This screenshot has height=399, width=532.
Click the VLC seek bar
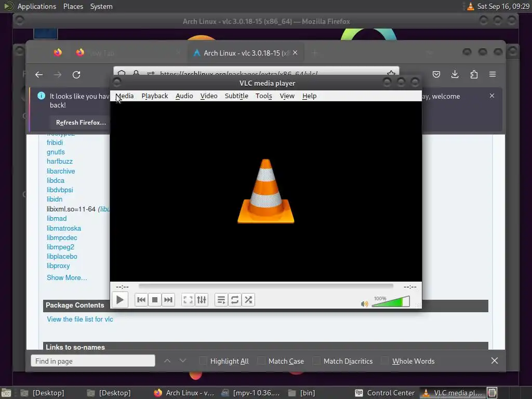point(265,286)
